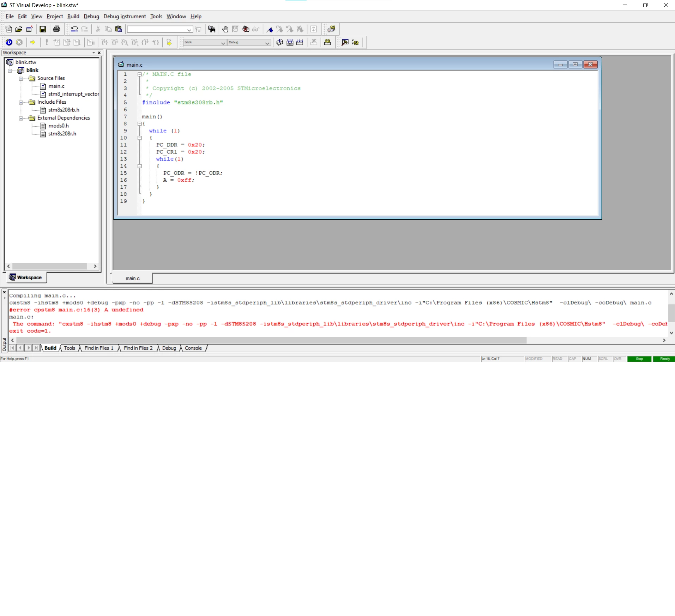Open the Debug instrument menu
The image size is (675, 616).
[x=125, y=16]
